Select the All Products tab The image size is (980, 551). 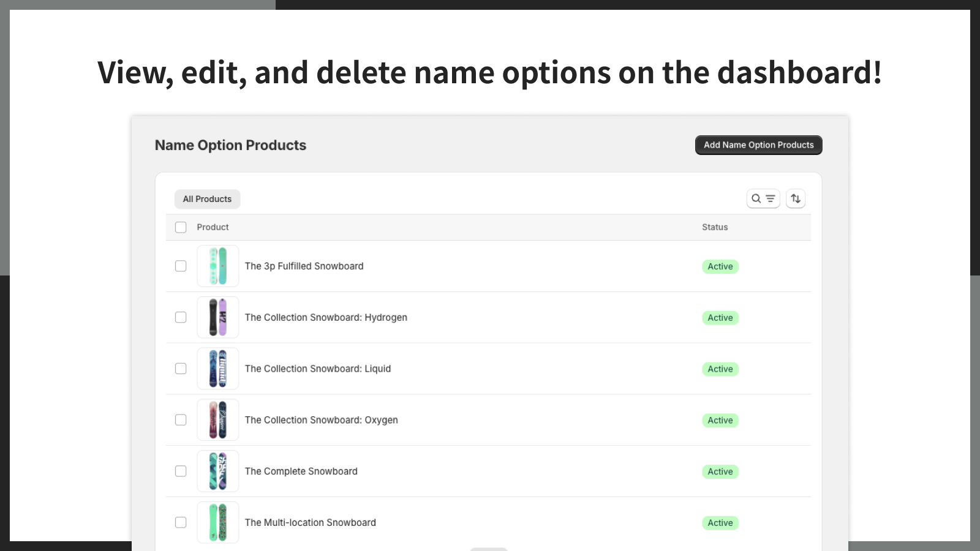(207, 199)
